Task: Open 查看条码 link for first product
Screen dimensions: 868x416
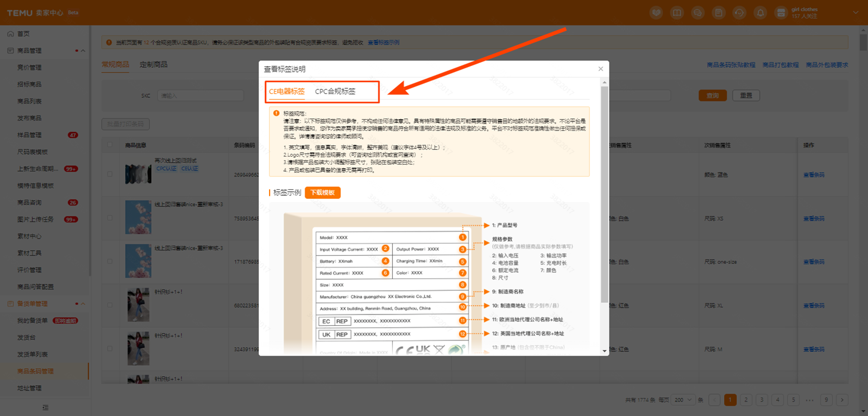Action: coord(813,175)
